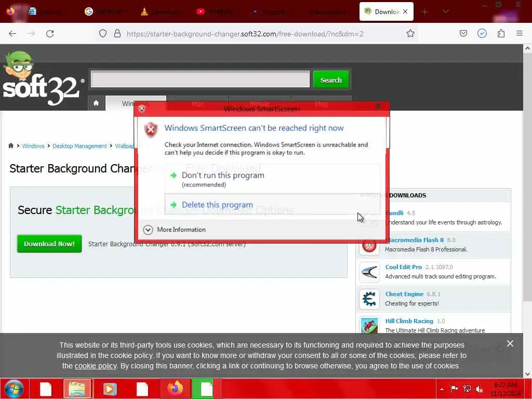Open network status tray icon
The width and height of the screenshot is (532, 399).
point(467,389)
